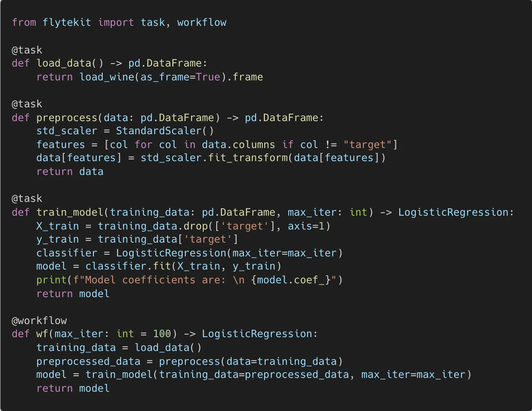Click the word flytekit in the import line
532x411 pixels.
[x=67, y=23]
